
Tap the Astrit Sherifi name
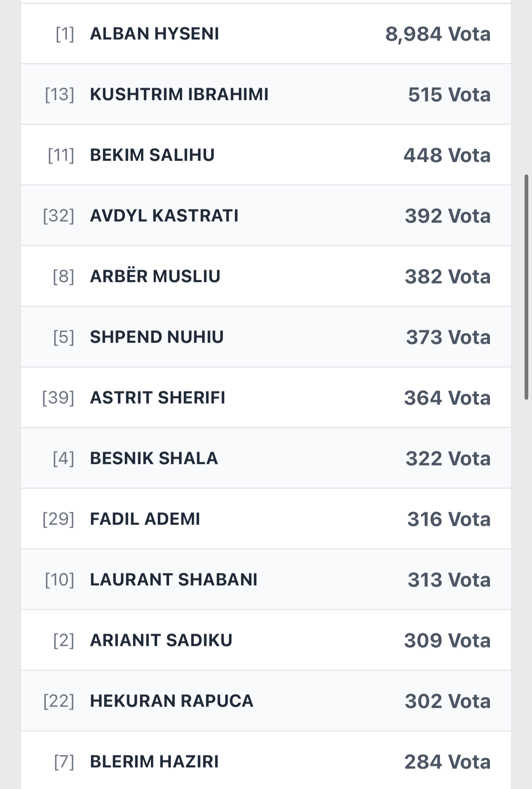tap(158, 398)
